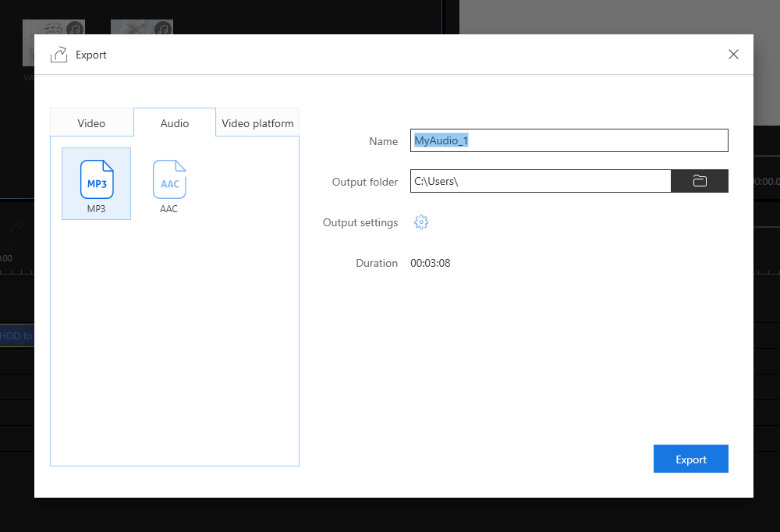The image size is (780, 532).
Task: Select the AAC audio format icon
Action: click(169, 179)
